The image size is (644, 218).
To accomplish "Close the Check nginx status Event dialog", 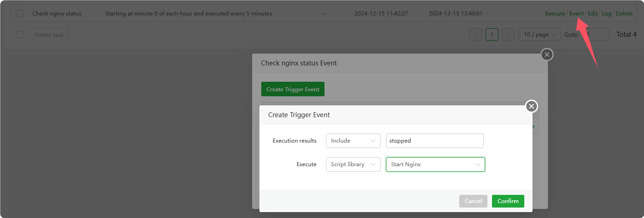I will pos(547,55).
